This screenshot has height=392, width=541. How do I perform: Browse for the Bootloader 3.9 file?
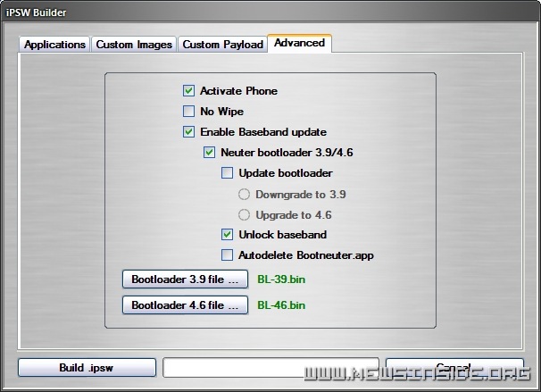point(185,279)
